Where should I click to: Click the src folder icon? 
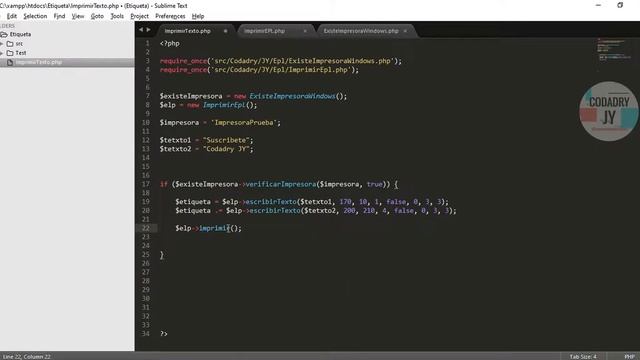pos(10,44)
